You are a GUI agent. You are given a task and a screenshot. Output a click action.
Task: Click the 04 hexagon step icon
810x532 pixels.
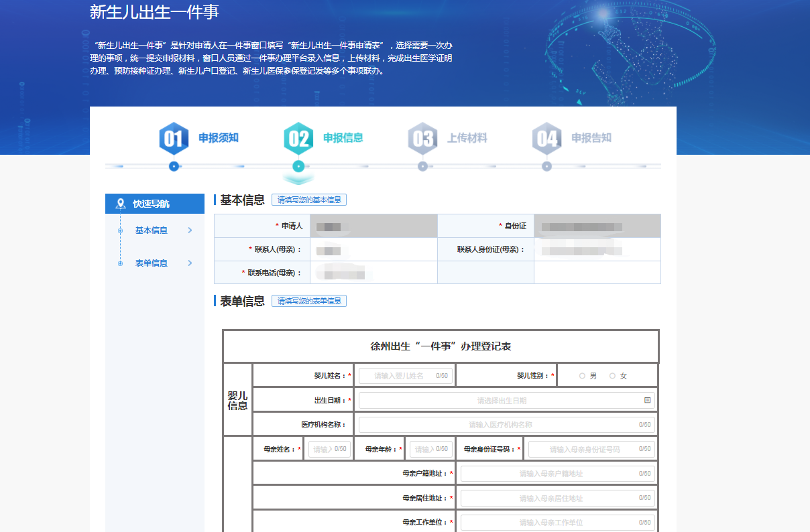(x=546, y=139)
